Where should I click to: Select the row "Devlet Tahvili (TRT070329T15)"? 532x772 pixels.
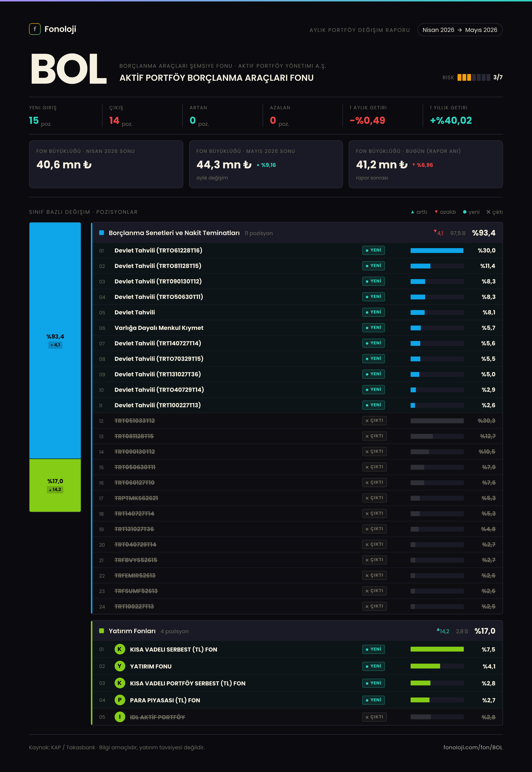[297, 359]
